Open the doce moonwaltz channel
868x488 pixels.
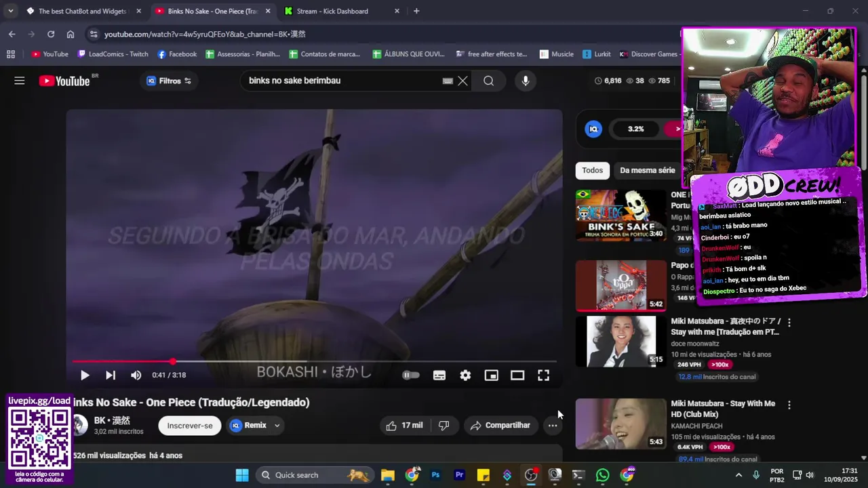coord(695,344)
